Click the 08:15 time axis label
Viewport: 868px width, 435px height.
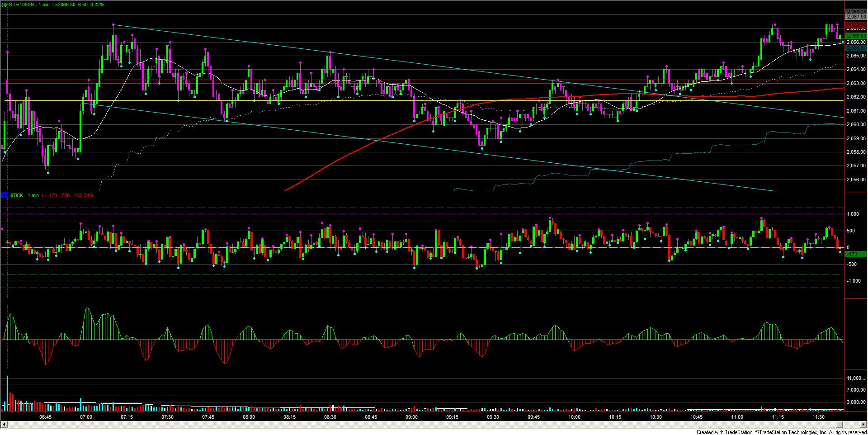click(x=289, y=417)
